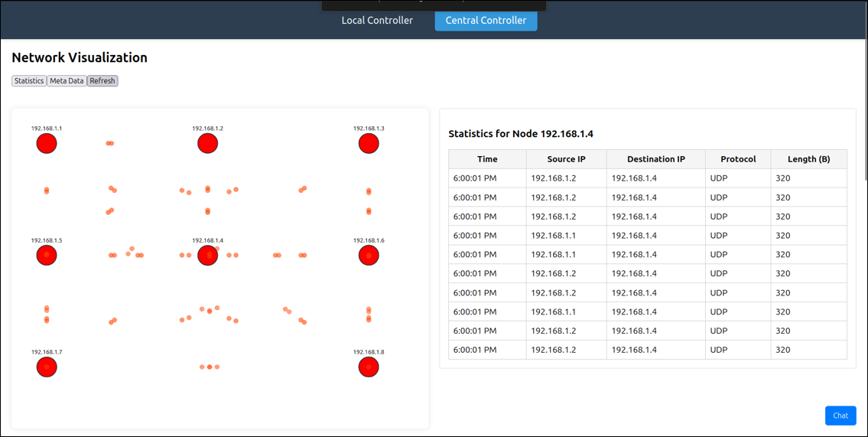Click the Time column header
This screenshot has width=868, height=437.
click(x=487, y=159)
